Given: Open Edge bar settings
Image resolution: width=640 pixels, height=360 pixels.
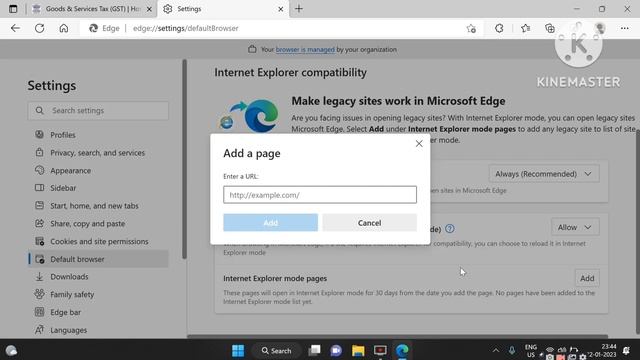Looking at the screenshot, I should click(x=98, y=312).
